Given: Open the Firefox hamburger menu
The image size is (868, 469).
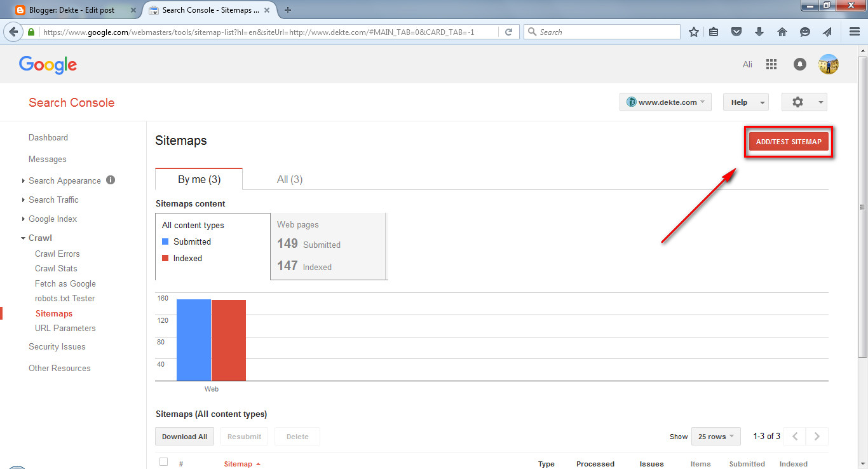Looking at the screenshot, I should [x=855, y=32].
